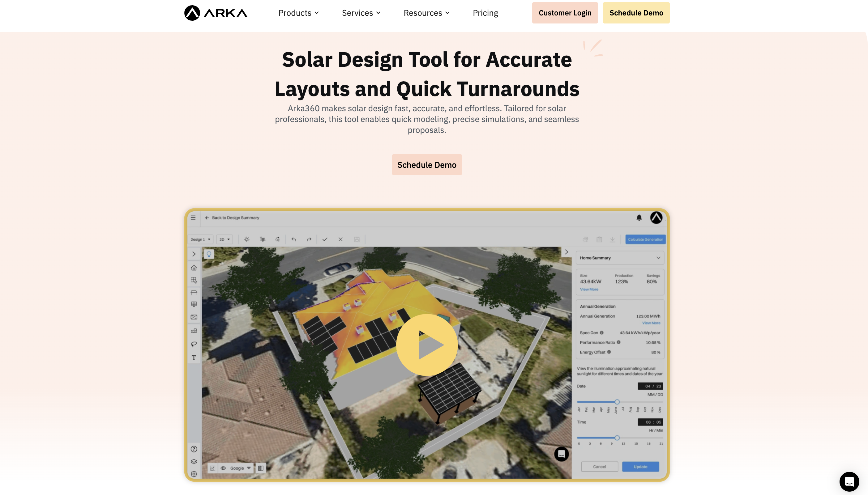This screenshot has height=495, width=868.
Task: Click the sun simulation icon in the toolbar
Action: coord(246,239)
